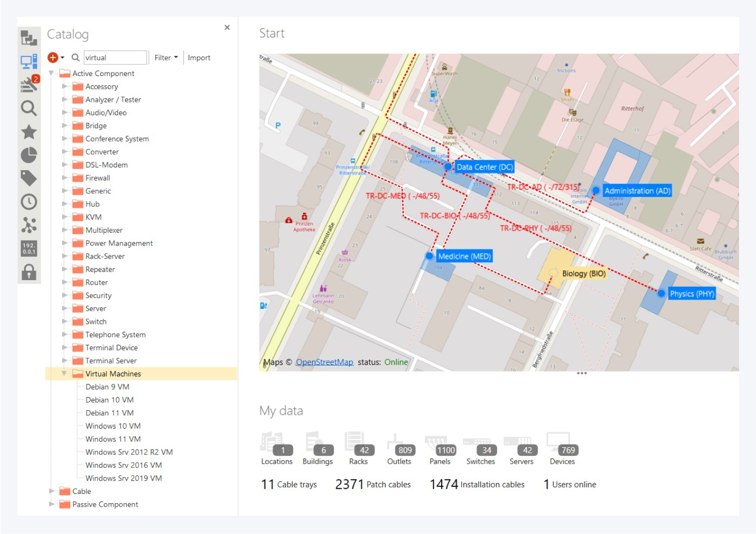Open favorites star in sidebar
This screenshot has width=756, height=534.
(x=29, y=132)
